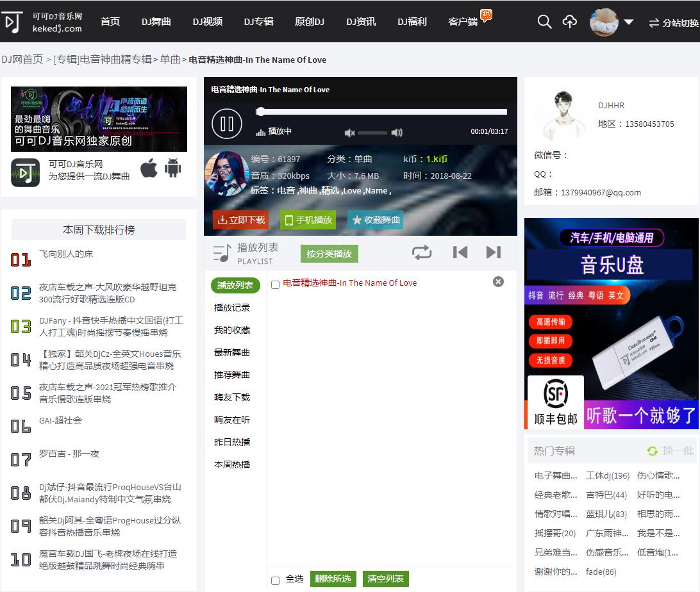The image size is (700, 592).
Task: Remove the song via its X button
Action: click(x=498, y=281)
